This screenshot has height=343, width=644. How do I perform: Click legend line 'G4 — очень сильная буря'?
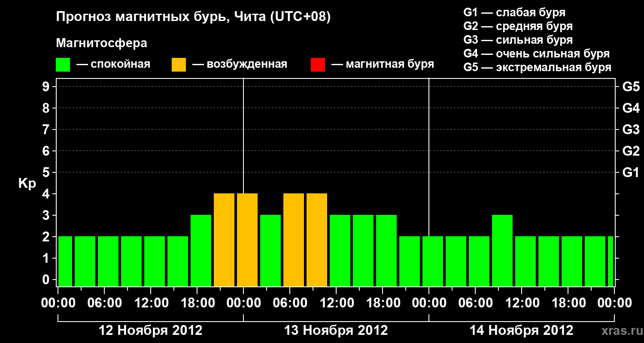(536, 54)
